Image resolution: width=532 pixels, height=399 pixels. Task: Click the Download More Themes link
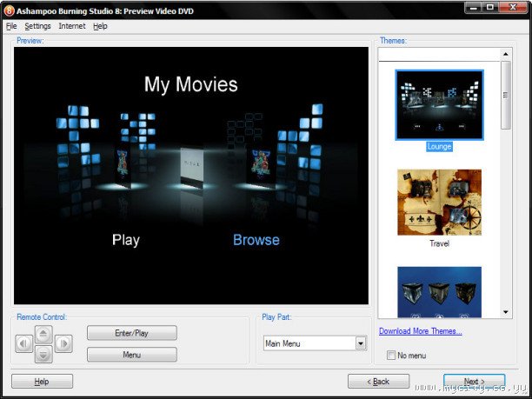(x=421, y=331)
